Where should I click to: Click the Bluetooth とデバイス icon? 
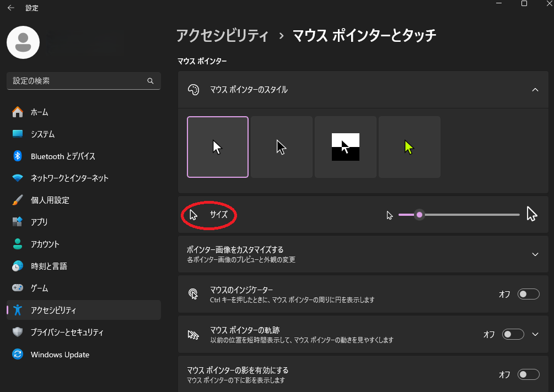pos(18,156)
